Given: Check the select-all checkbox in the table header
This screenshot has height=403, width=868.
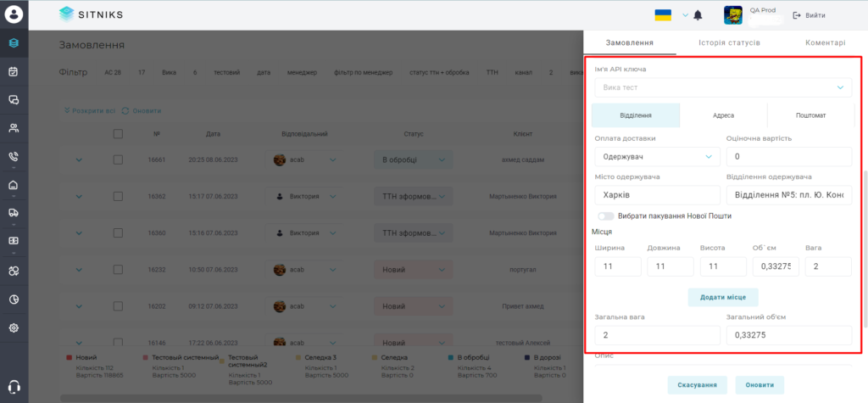Looking at the screenshot, I should click(118, 133).
